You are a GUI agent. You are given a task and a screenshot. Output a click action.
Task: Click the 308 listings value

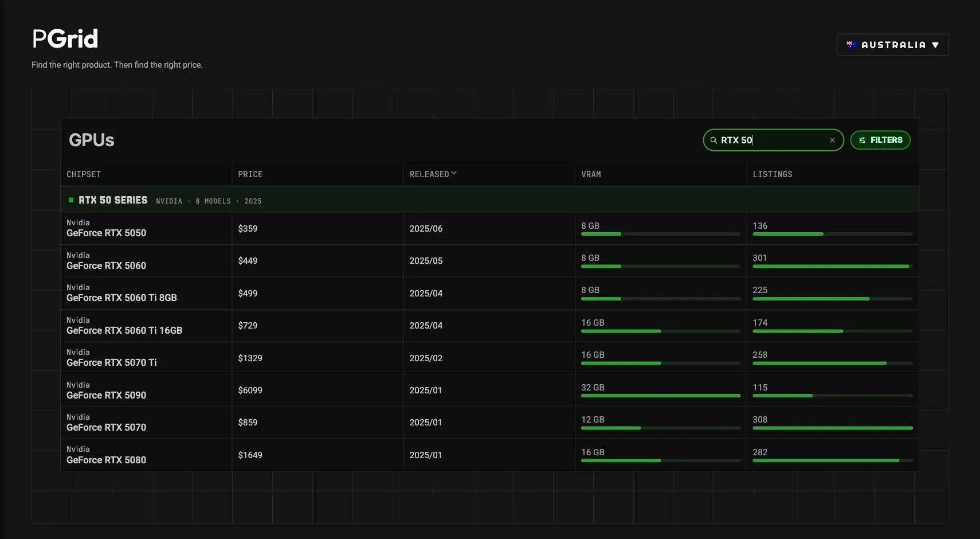[x=760, y=420]
